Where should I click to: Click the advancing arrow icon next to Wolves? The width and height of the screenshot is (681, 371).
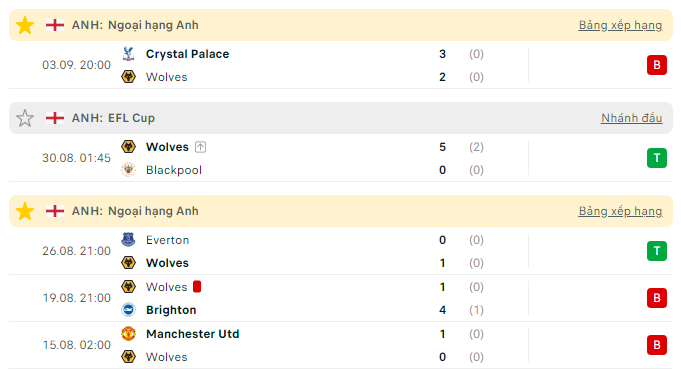tap(200, 147)
